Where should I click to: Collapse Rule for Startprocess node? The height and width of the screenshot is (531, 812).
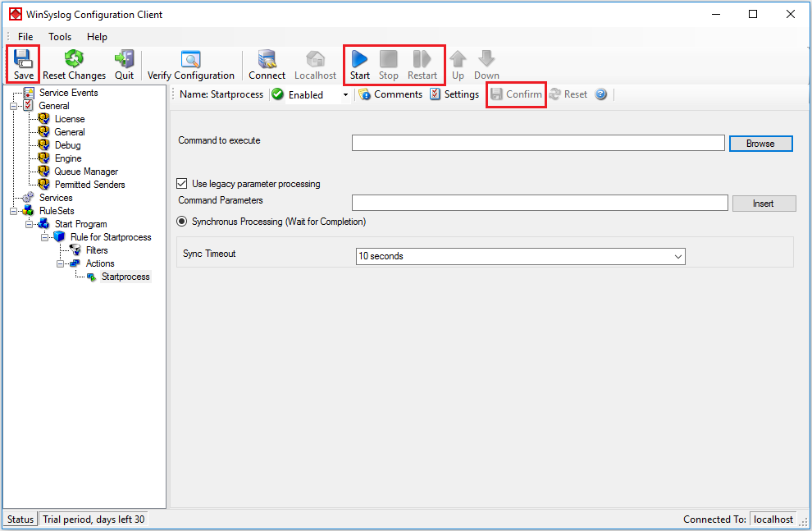click(x=44, y=237)
